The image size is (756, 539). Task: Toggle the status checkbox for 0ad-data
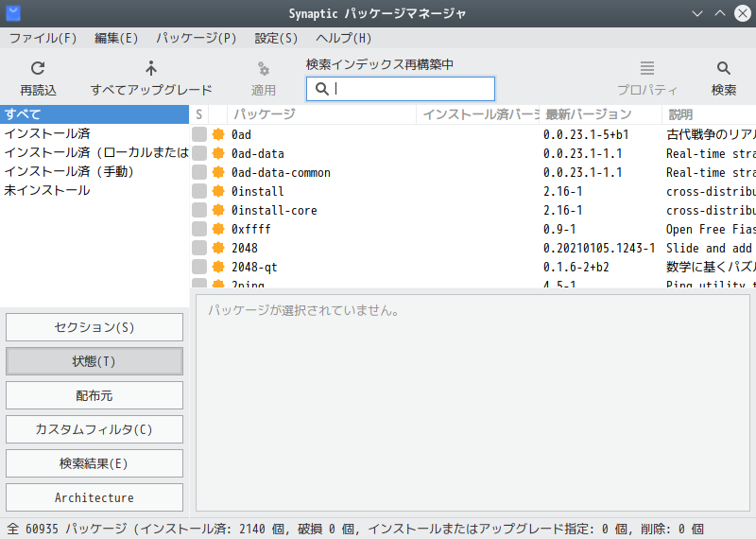pyautogui.click(x=199, y=153)
